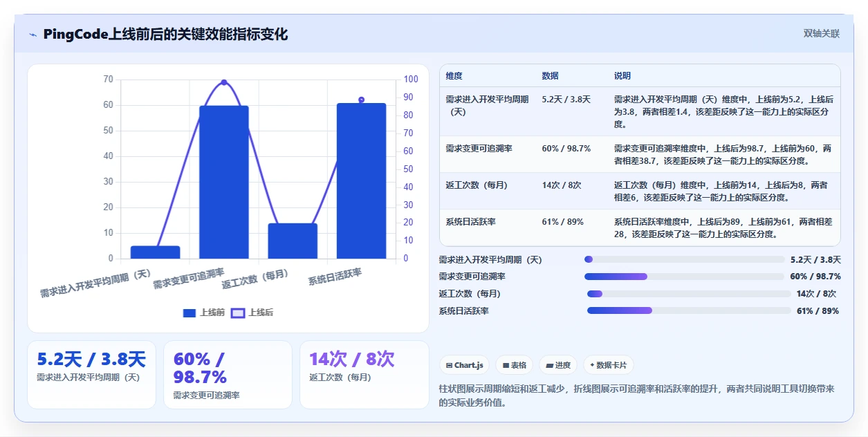Image resolution: width=868 pixels, height=437 pixels.
Task: Click the 70 tick on the left y-axis
Action: pos(108,80)
